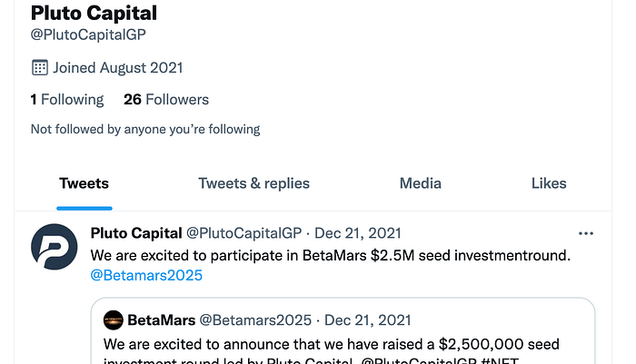Click the BetaMars avatar in quoted tweet
Viewport: 636px width, 364px height.
pyautogui.click(x=114, y=320)
